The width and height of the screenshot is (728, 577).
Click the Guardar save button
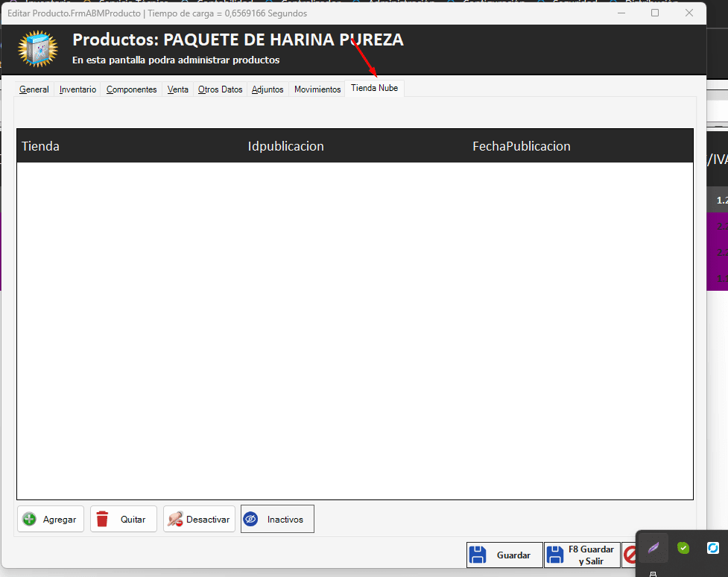coord(505,555)
